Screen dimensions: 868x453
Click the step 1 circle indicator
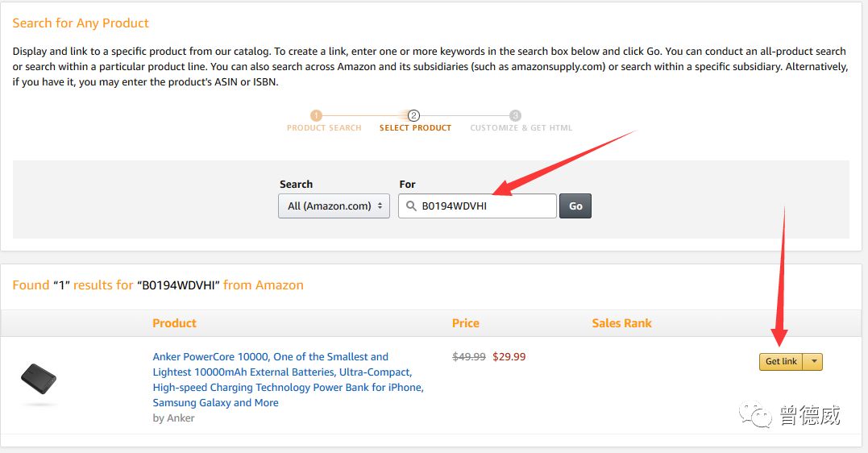[317, 116]
